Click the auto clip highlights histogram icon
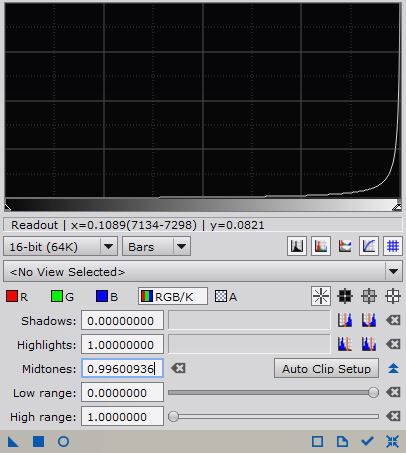 (x=345, y=344)
